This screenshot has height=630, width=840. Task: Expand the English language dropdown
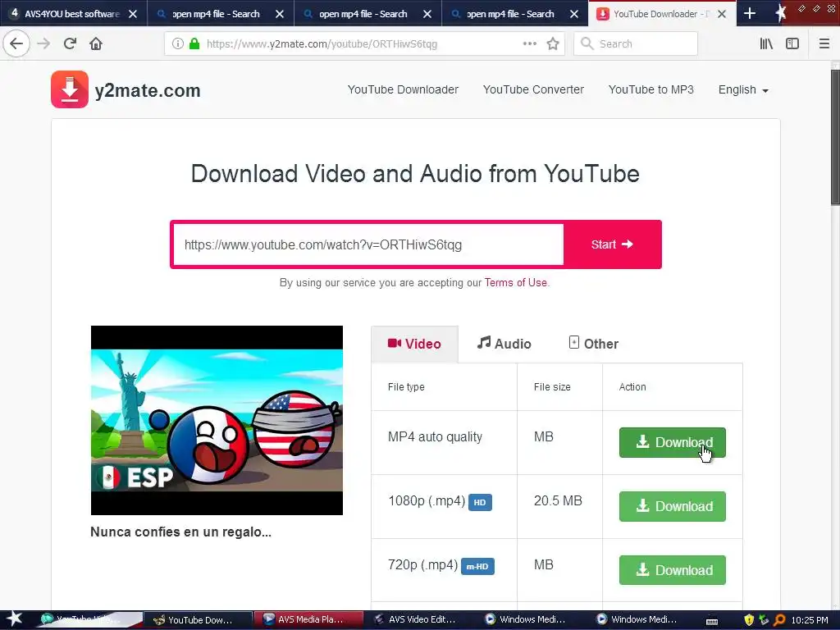743,89
